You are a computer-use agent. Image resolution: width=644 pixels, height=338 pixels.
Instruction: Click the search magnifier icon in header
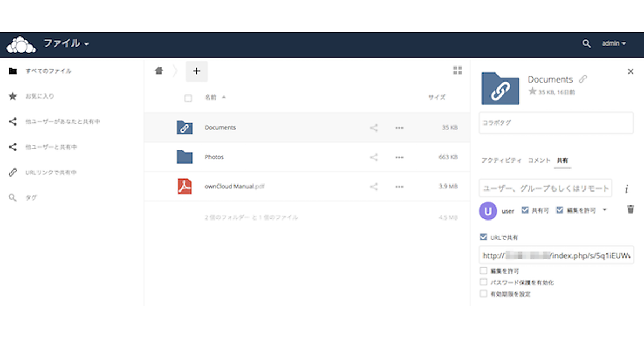587,44
